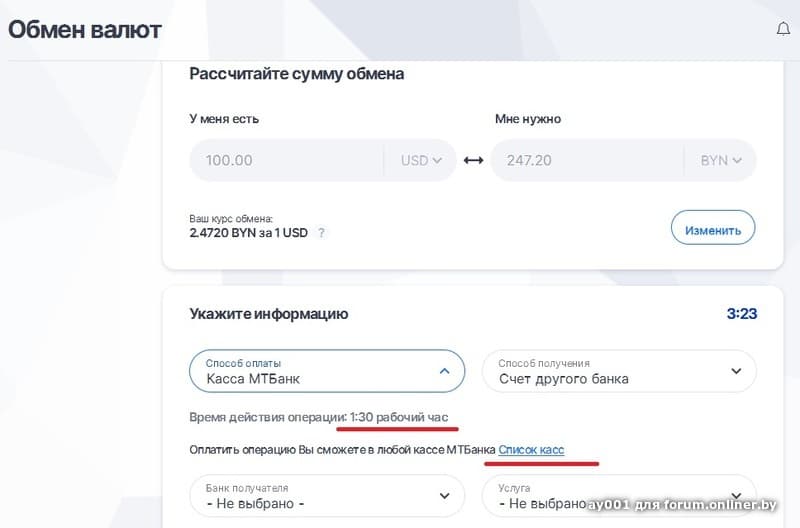Click the 100.00 amount field

(x=285, y=160)
